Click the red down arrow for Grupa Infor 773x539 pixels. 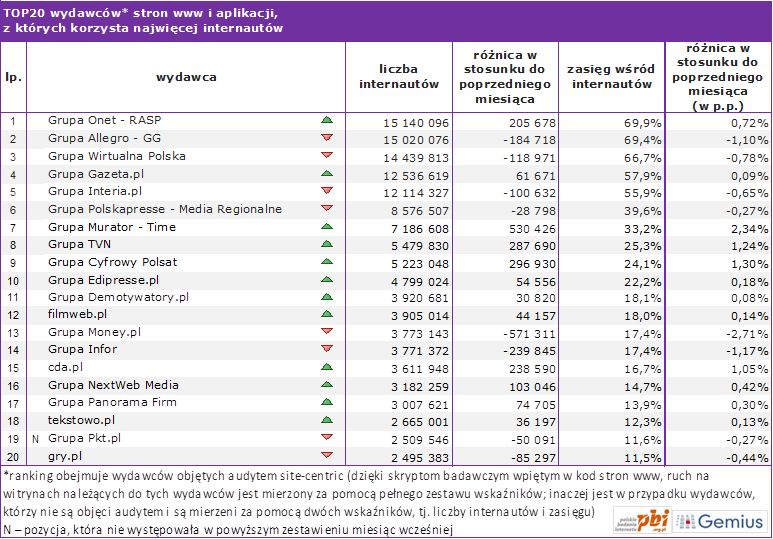(327, 349)
